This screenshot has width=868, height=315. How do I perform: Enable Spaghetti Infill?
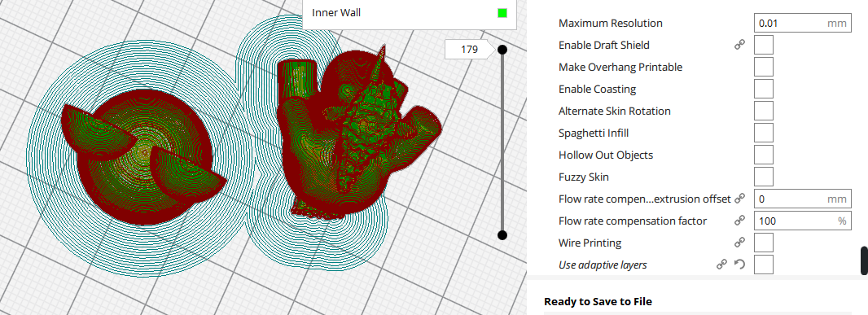point(764,133)
